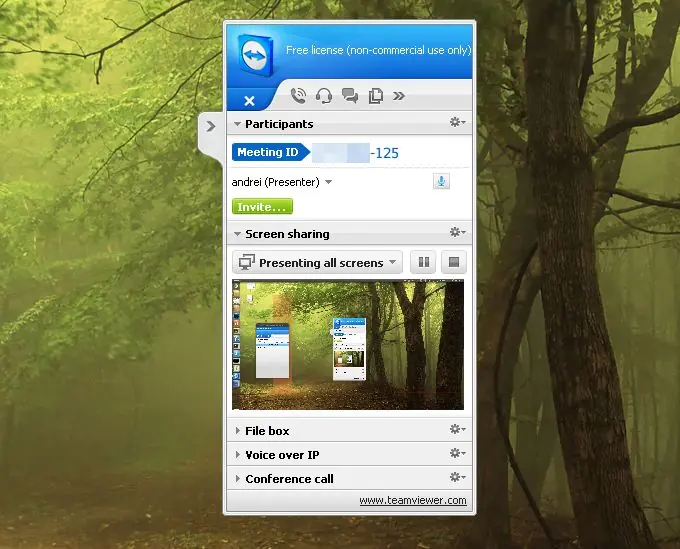Open File box gear settings menu
This screenshot has width=680, height=549.
click(457, 429)
